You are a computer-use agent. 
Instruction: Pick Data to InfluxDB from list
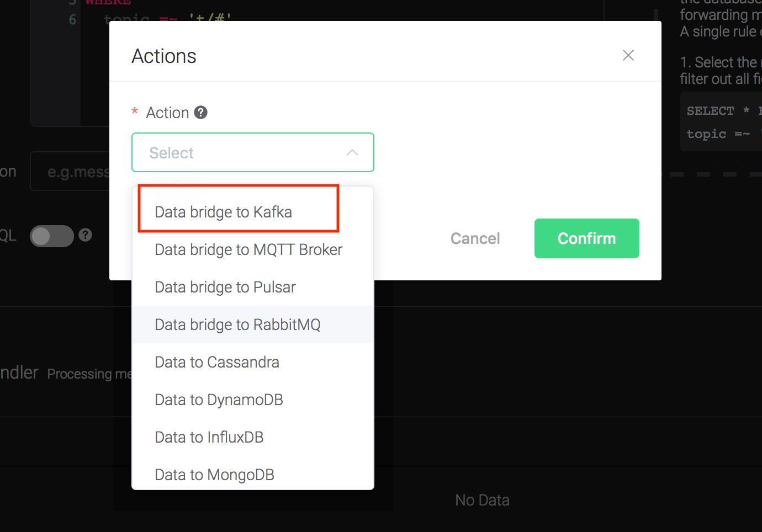209,437
